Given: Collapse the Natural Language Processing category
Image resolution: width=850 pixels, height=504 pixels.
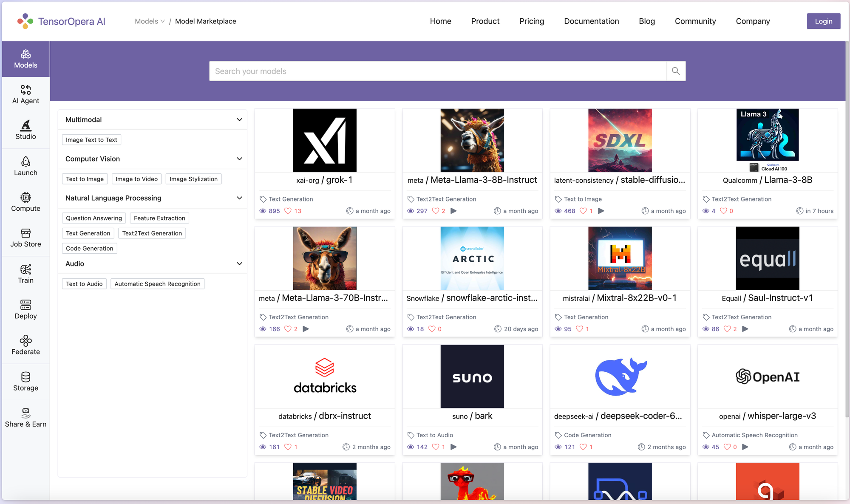Looking at the screenshot, I should click(x=239, y=198).
